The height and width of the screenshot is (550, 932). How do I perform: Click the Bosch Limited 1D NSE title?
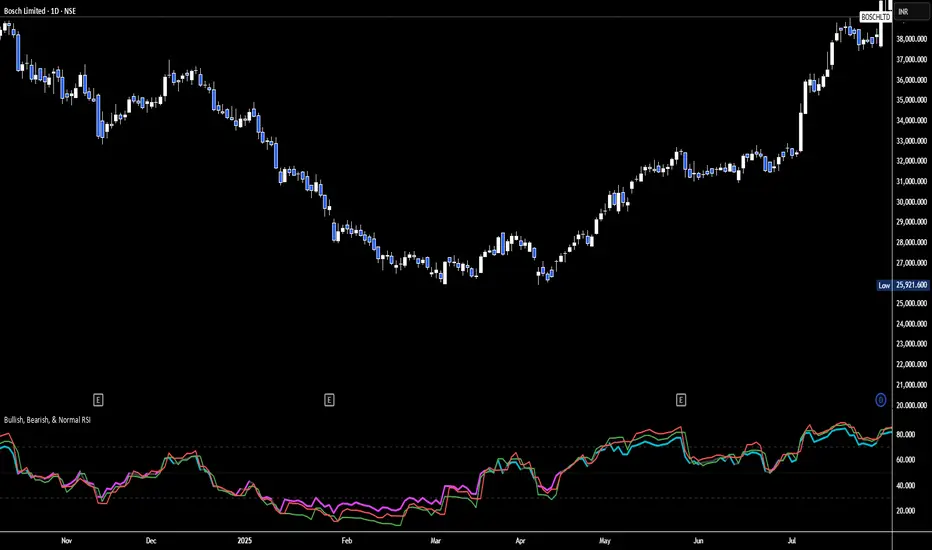40,11
